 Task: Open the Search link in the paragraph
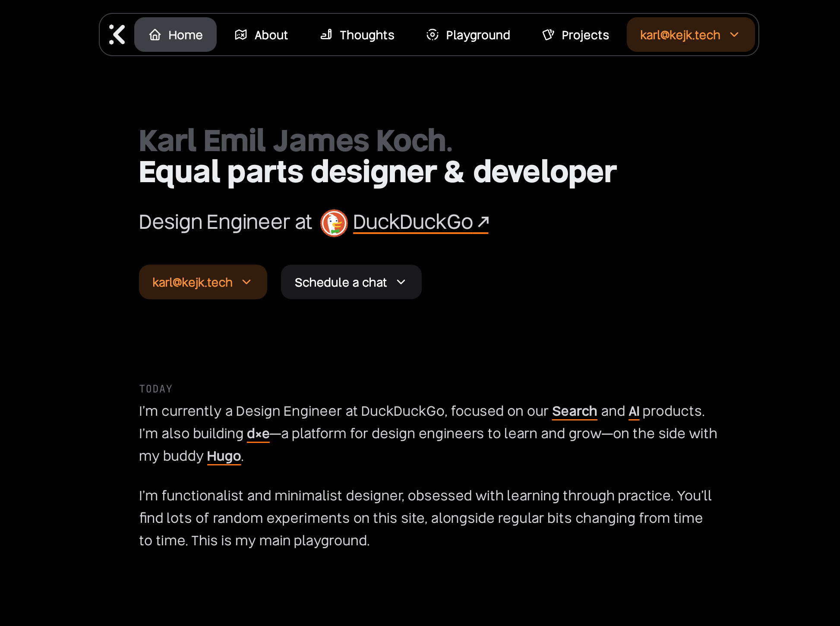574,411
